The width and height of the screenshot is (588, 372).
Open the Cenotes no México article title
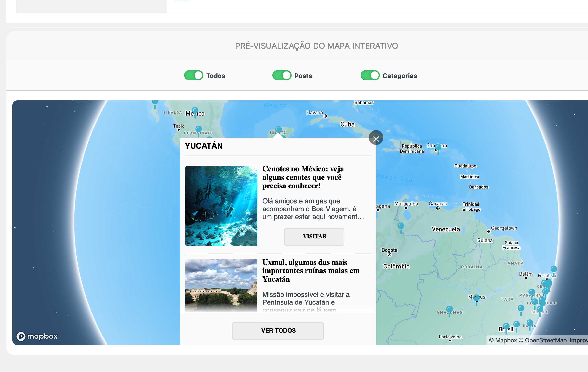click(x=303, y=177)
